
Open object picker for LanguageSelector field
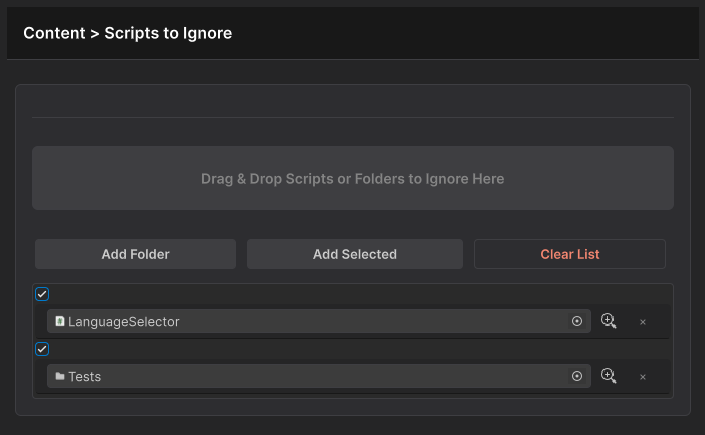click(577, 321)
